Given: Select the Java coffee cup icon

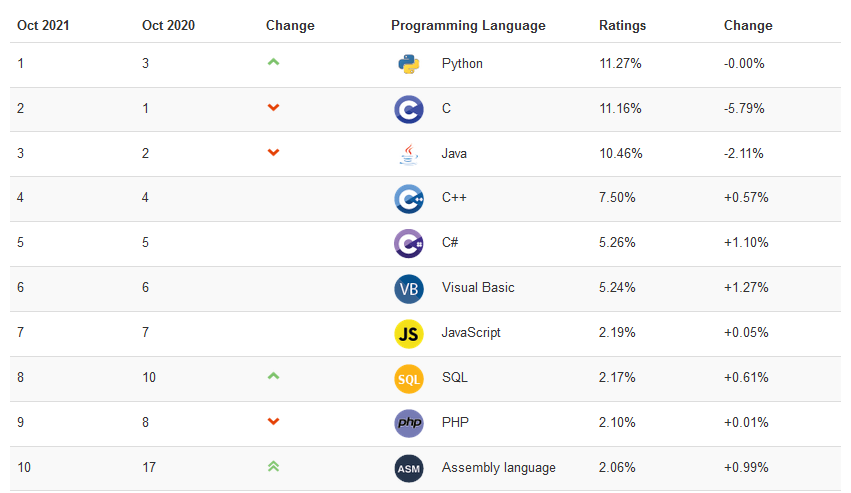Looking at the screenshot, I should tap(409, 154).
